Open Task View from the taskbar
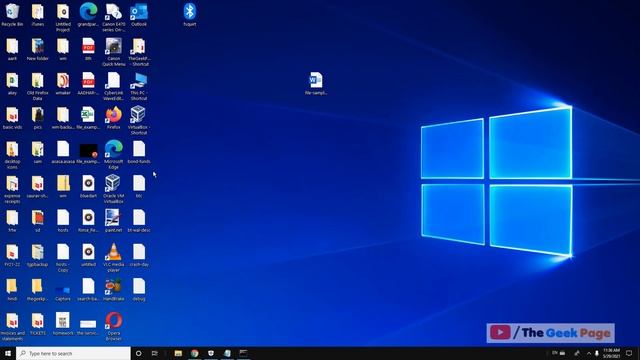The height and width of the screenshot is (360, 640). [x=155, y=353]
